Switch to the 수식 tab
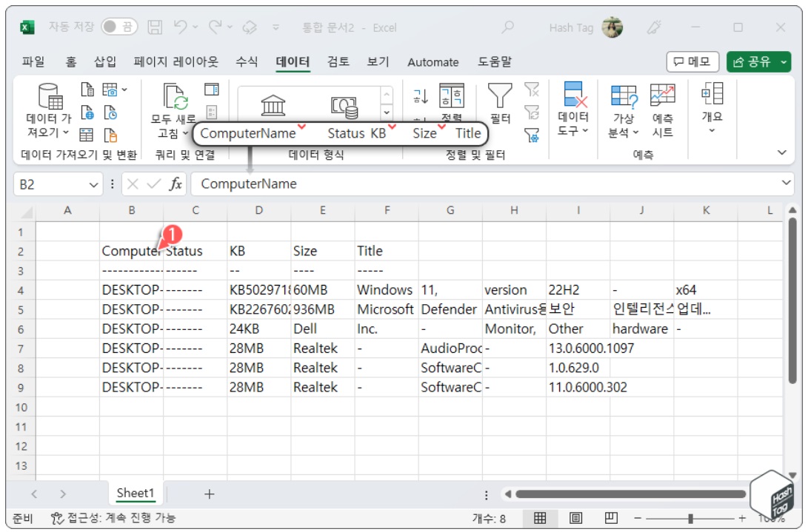 pos(247,62)
